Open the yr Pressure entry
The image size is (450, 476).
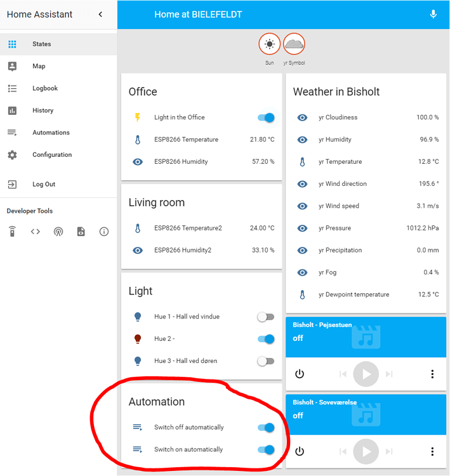pos(366,228)
